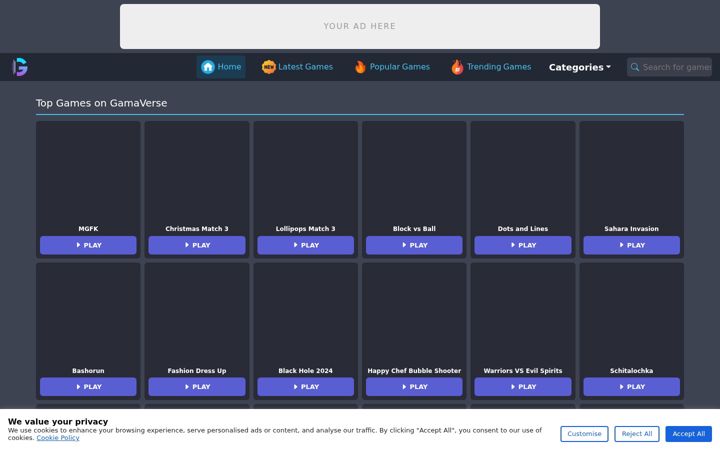
Task: Play Dots and Lines
Action: [x=523, y=245]
